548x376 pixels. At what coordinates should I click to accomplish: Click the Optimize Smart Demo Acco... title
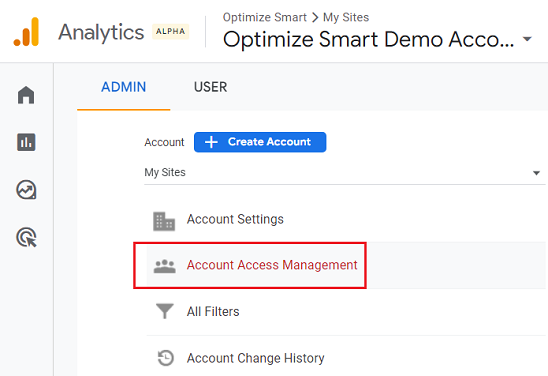pyautogui.click(x=369, y=39)
